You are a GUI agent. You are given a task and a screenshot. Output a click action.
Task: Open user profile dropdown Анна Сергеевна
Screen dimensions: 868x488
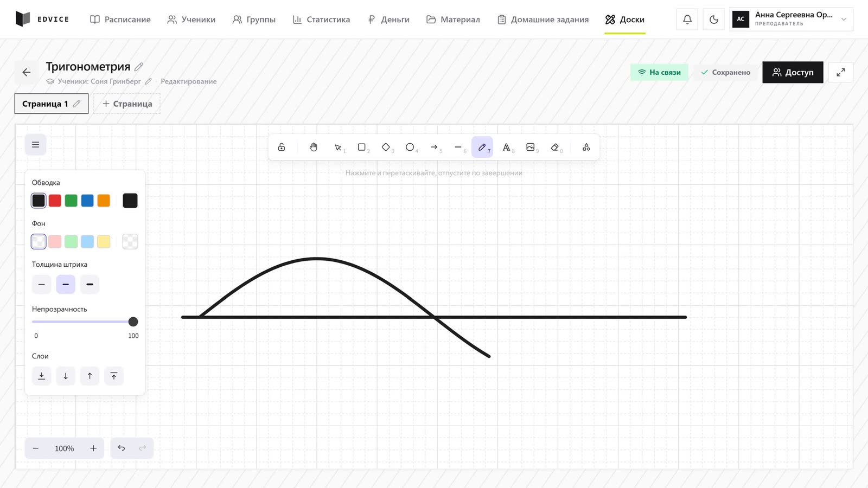tap(791, 20)
